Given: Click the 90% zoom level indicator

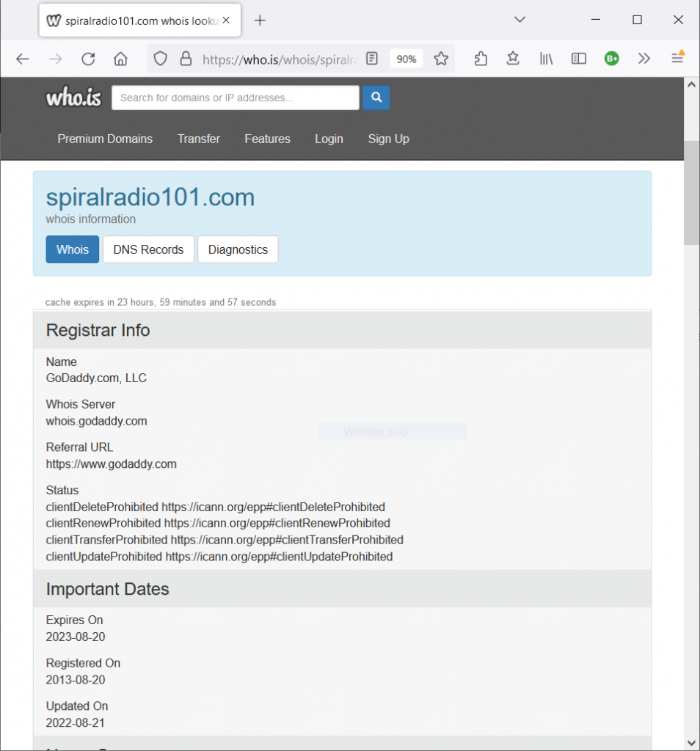Looking at the screenshot, I should click(406, 59).
